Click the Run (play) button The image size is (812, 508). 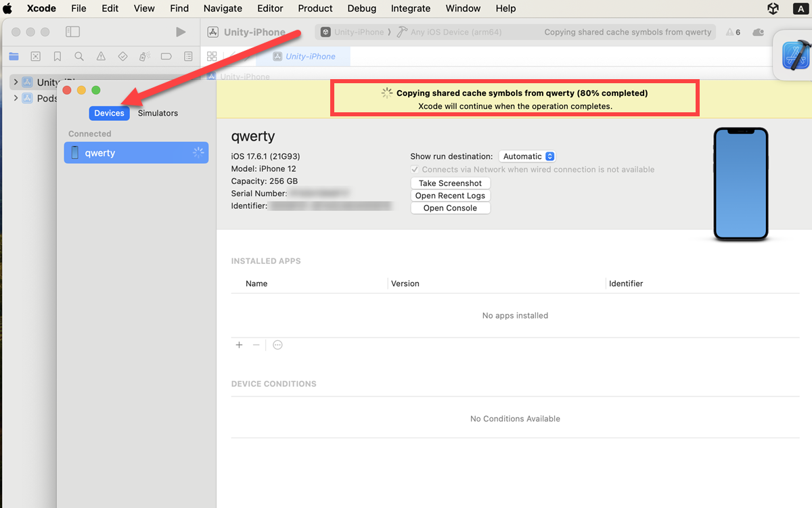point(180,32)
